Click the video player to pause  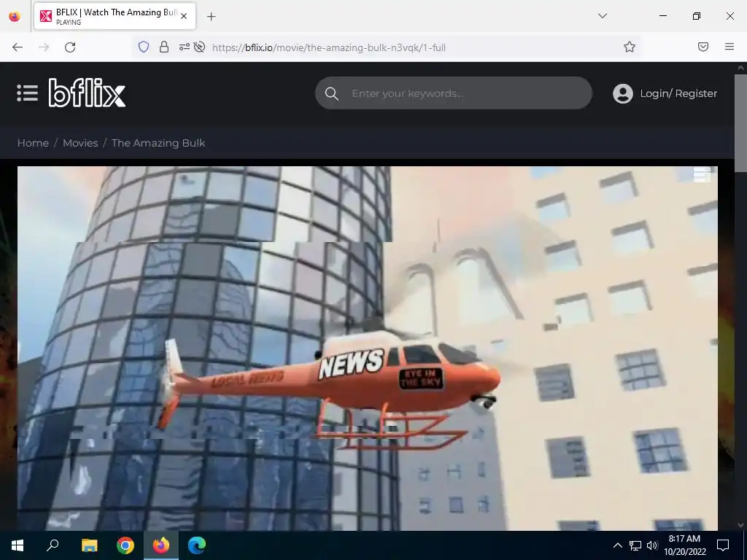point(368,348)
